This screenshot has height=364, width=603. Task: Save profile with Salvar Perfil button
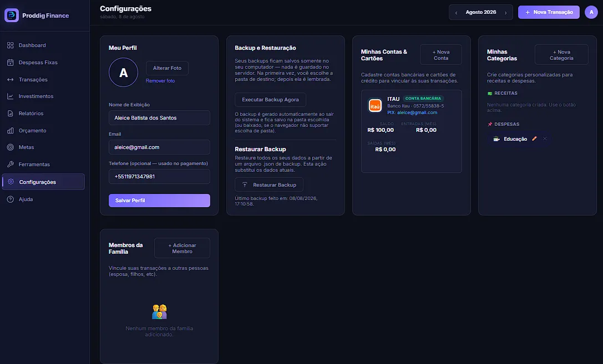click(x=159, y=201)
